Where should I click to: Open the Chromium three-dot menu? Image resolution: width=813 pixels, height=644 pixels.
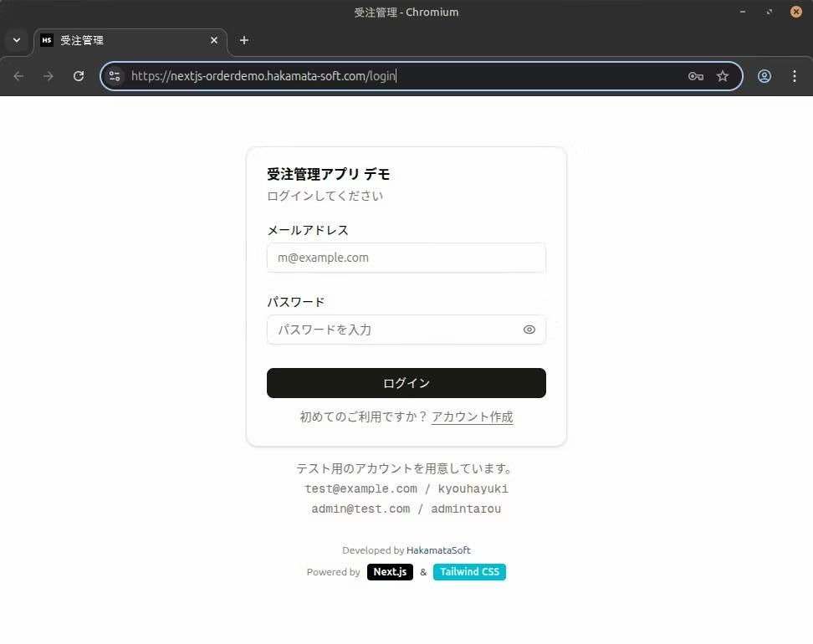[x=795, y=76]
